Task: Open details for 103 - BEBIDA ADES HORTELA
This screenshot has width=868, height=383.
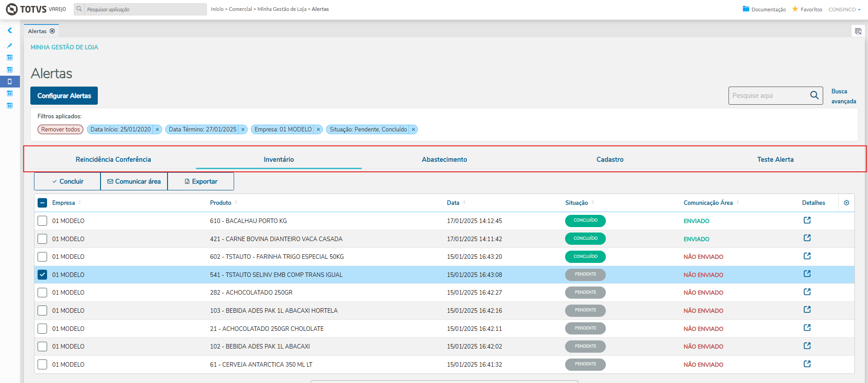Action: (x=807, y=310)
